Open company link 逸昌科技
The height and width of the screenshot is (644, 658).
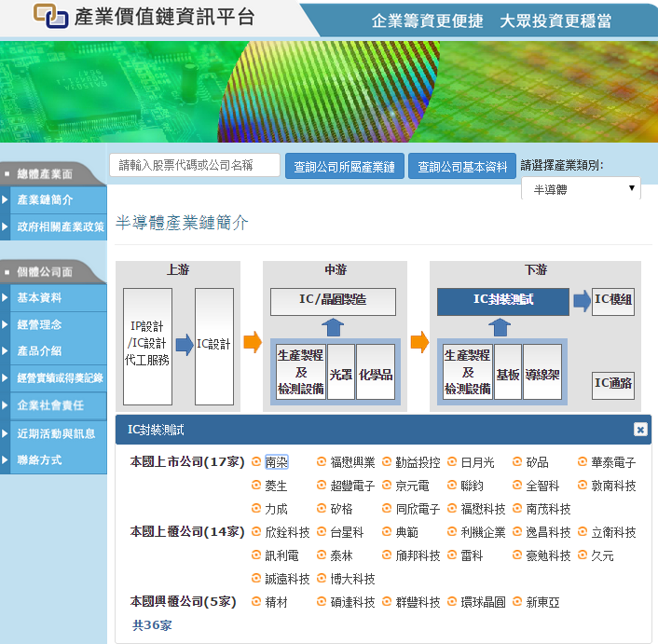(548, 532)
